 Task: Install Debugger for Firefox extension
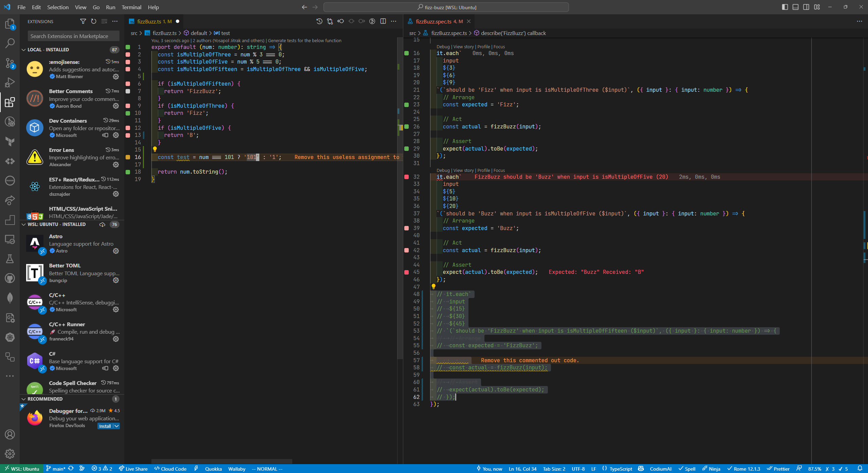105,426
